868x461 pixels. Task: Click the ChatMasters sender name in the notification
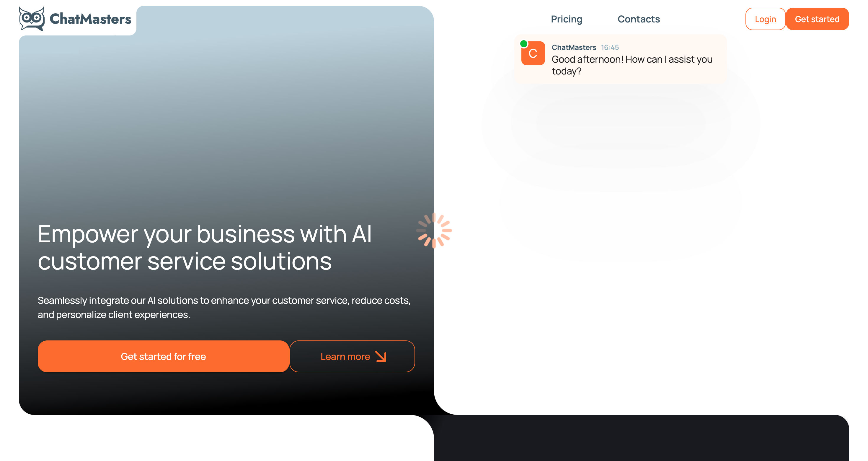[x=574, y=48]
